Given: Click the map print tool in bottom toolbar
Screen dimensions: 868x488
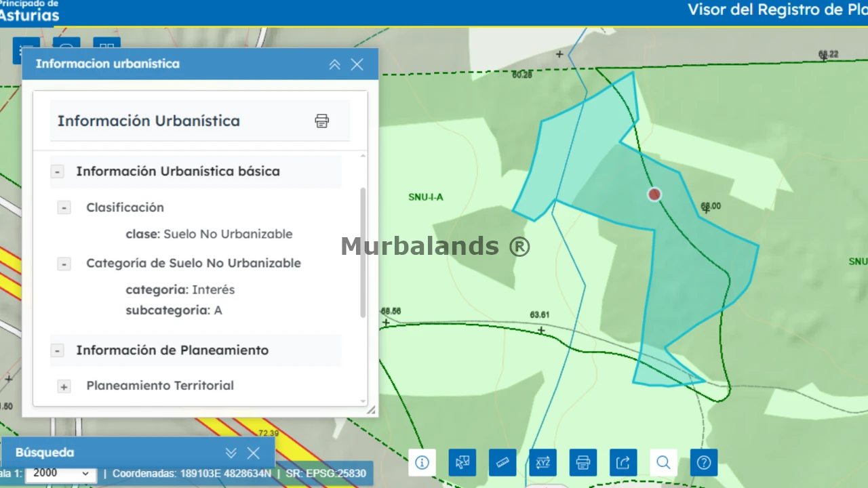Looking at the screenshot, I should coord(583,462).
